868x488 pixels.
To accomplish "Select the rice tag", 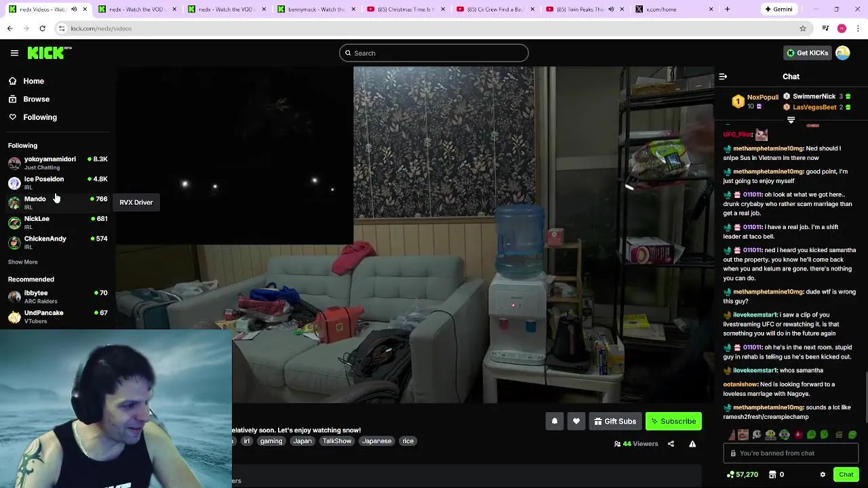I will tap(408, 441).
